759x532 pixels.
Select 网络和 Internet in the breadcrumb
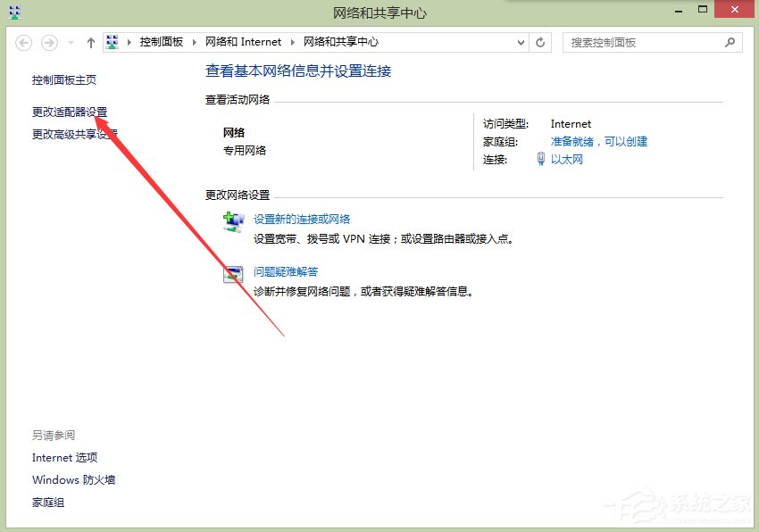244,42
